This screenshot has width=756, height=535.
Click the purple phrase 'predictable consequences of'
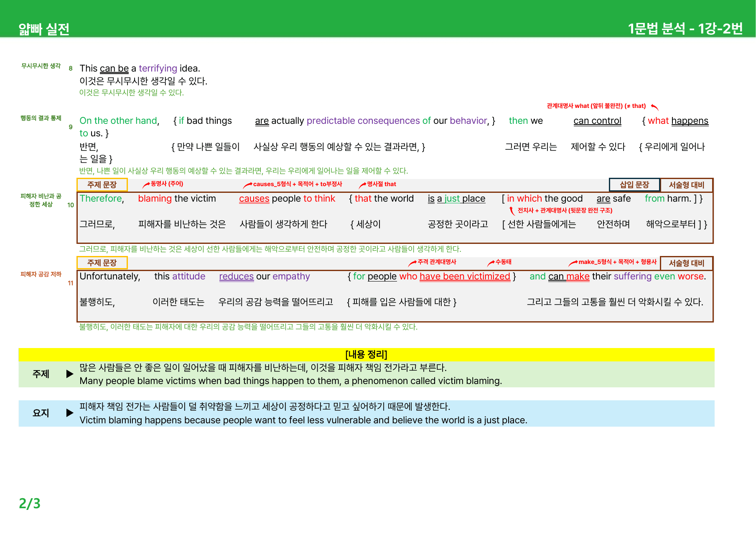(x=369, y=120)
